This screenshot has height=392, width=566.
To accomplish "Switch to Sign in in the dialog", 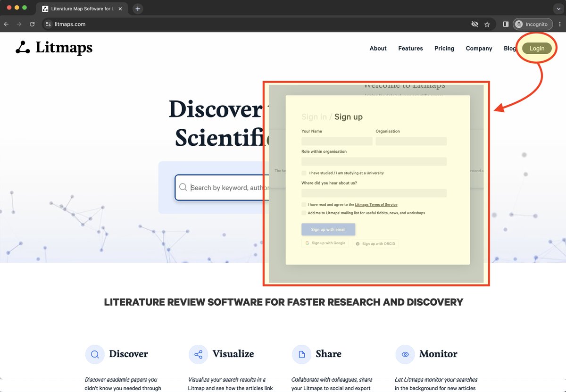I will [314, 117].
